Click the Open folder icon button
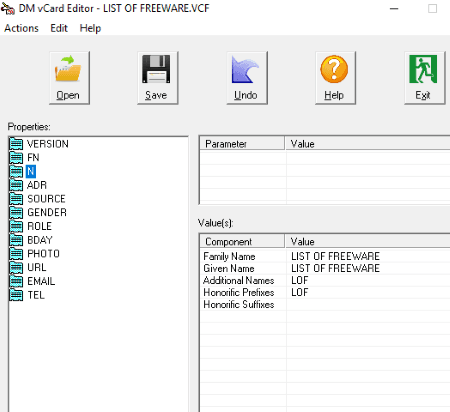The image size is (450, 412). click(69, 78)
